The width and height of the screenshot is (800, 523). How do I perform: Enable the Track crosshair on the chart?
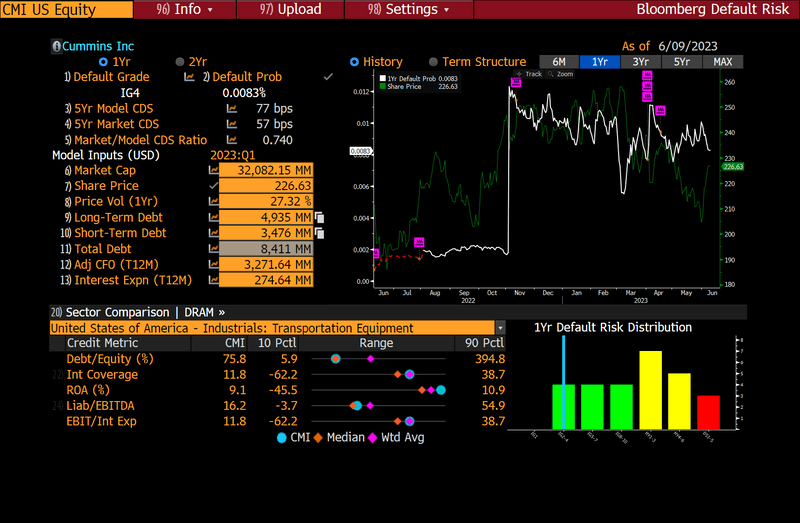point(529,74)
